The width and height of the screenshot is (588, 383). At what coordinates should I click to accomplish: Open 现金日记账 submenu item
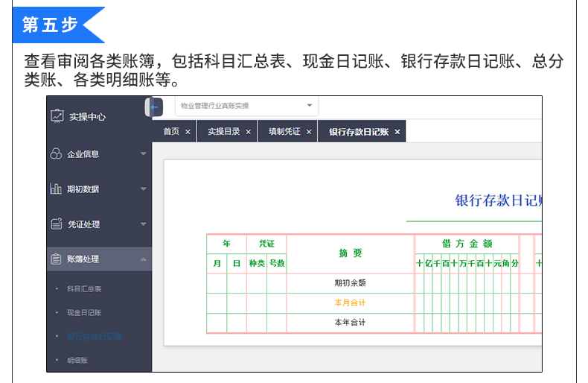(x=84, y=312)
